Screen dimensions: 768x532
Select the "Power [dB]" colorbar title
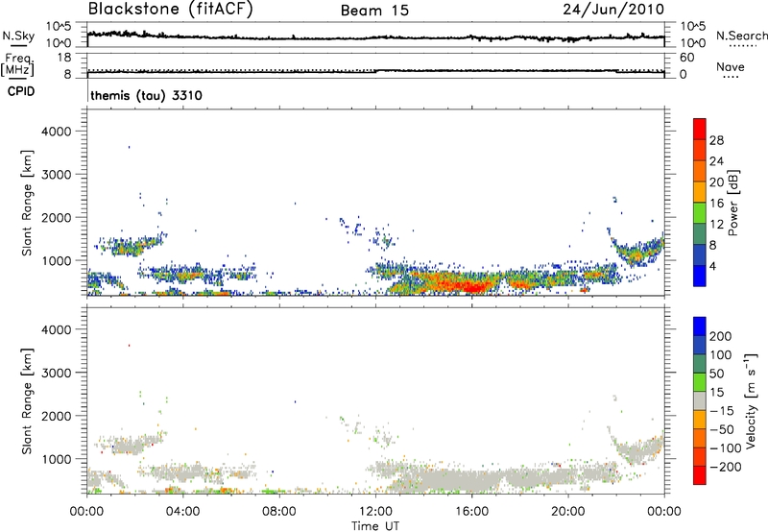732,203
